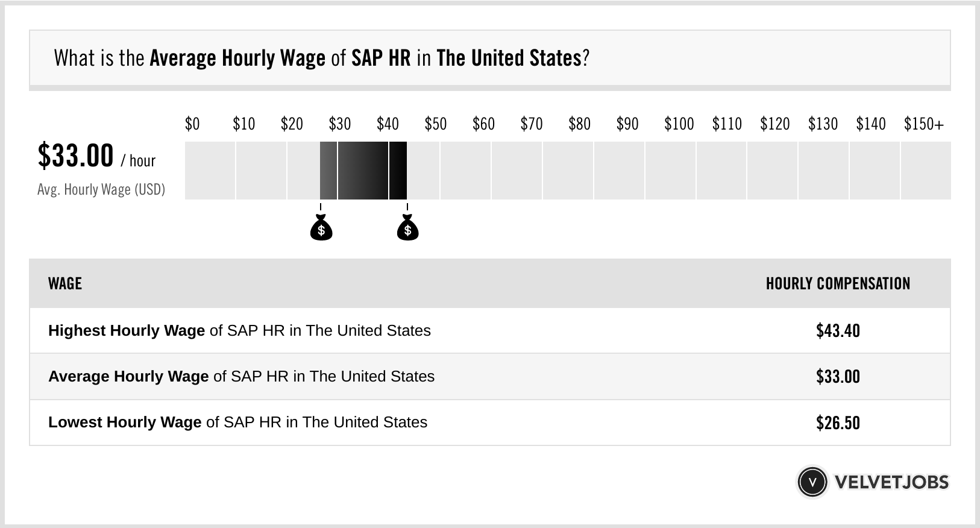Click the Average Hourly Wage question title
Screen dimensions: 980x528
tap(321, 58)
